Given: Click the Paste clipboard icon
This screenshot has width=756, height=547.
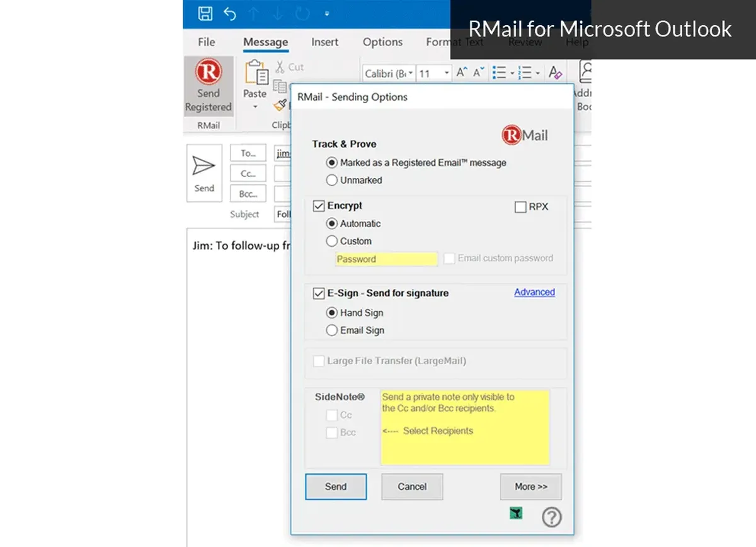Looking at the screenshot, I should click(x=256, y=73).
